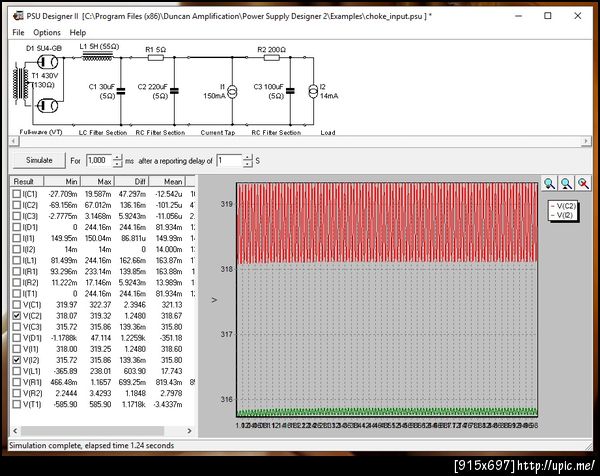This screenshot has height=476, width=600.
Task: Select the R1 5Ω resistor symbol
Action: (x=156, y=58)
